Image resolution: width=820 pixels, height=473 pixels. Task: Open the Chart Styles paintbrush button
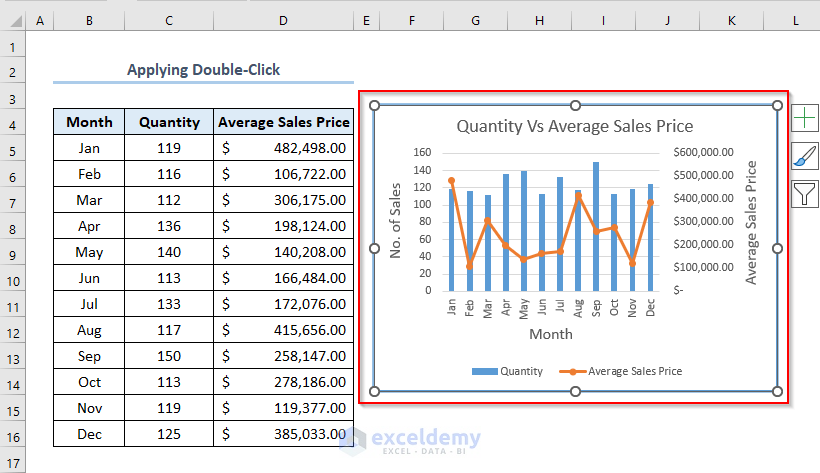point(804,156)
